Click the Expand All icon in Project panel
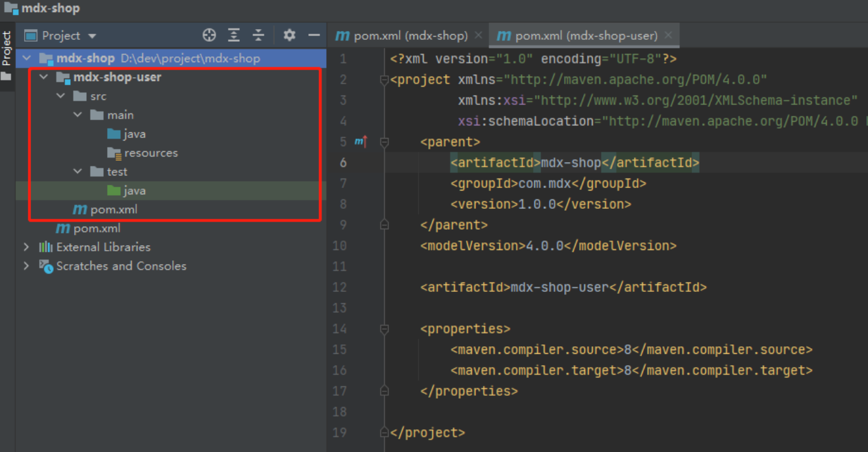 [234, 35]
